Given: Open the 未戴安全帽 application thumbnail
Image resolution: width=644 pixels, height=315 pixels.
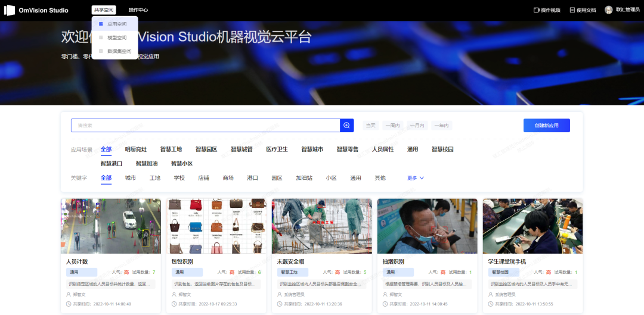Looking at the screenshot, I should pyautogui.click(x=321, y=226).
